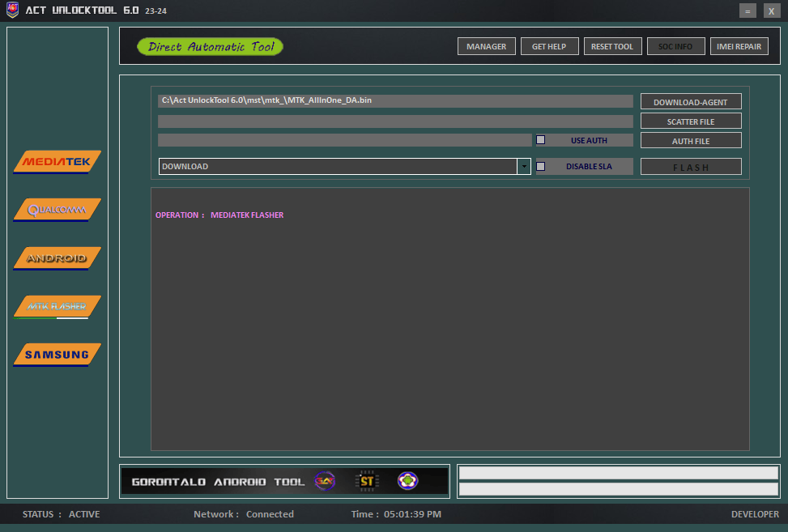Screen dimensions: 788x532
Task: Select the MEDIATEK module in the sidebar
Action: [56, 161]
